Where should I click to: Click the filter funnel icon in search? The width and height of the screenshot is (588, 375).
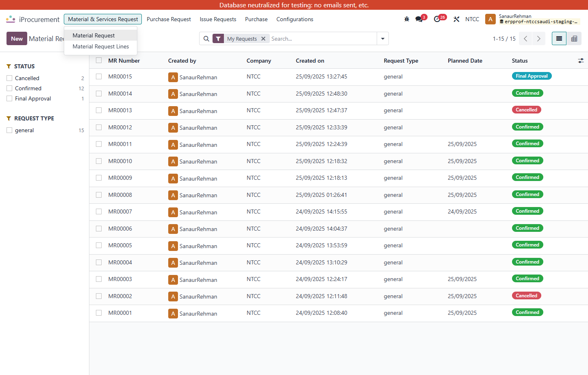[x=218, y=39]
